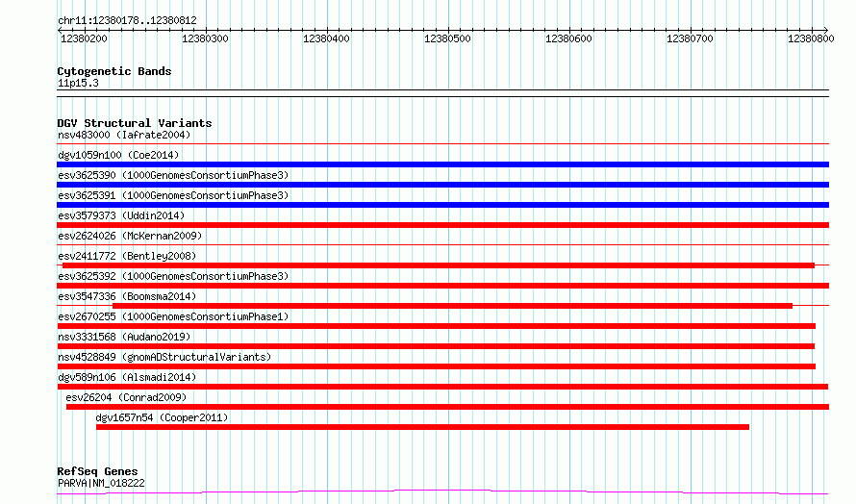The image size is (856, 504).
Task: Select the red bar for esv3579373 Uddin2014
Action: click(x=442, y=225)
